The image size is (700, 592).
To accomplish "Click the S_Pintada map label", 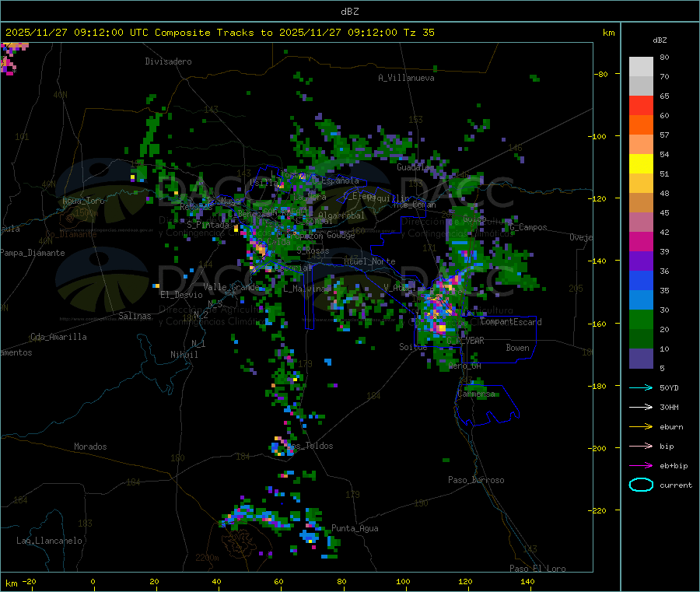I will (x=208, y=225).
